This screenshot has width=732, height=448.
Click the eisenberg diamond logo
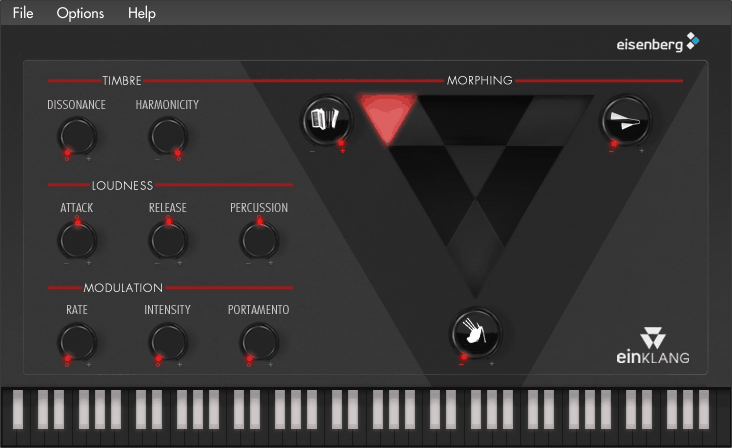pos(693,41)
